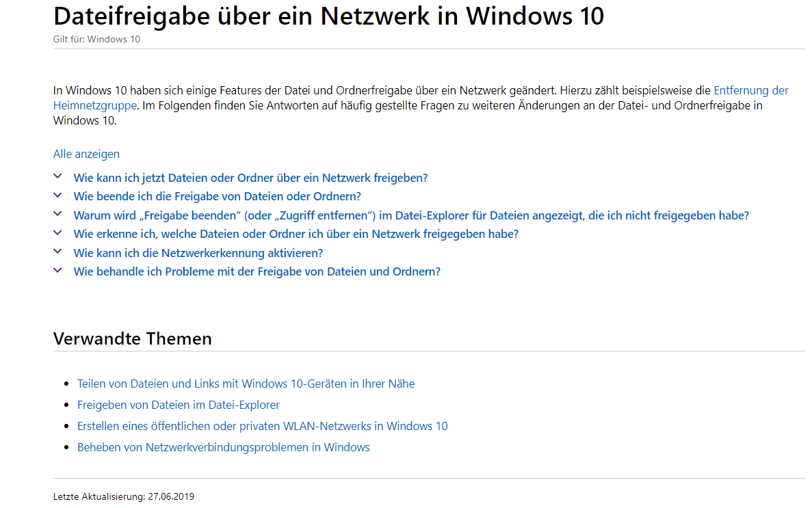Open question "Wie kann ich jetzt Dateien oder Ordner freigeben"

tap(250, 178)
